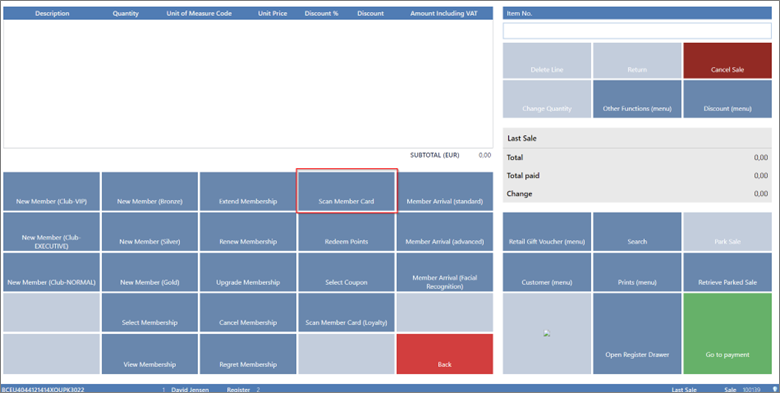Image resolution: width=780 pixels, height=393 pixels.
Task: Open Other Functions (menu)
Action: pyautogui.click(x=637, y=99)
